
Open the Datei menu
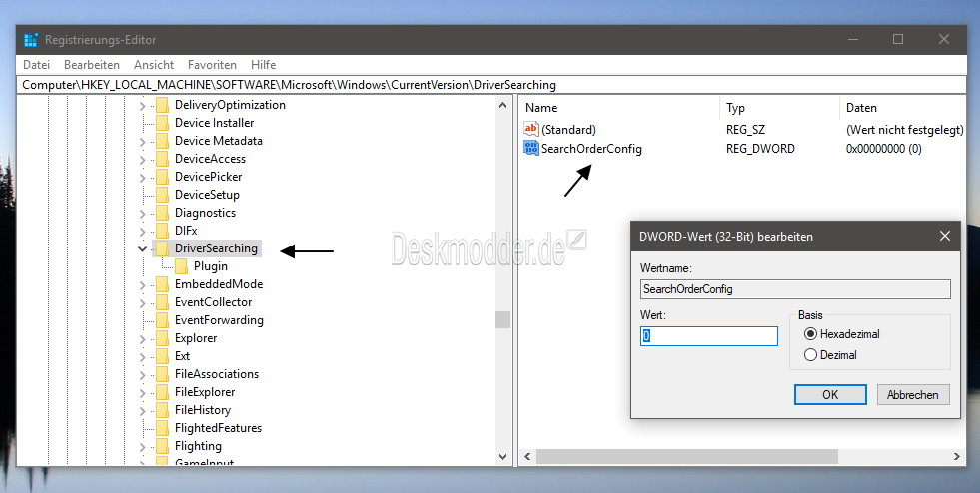pyautogui.click(x=36, y=64)
